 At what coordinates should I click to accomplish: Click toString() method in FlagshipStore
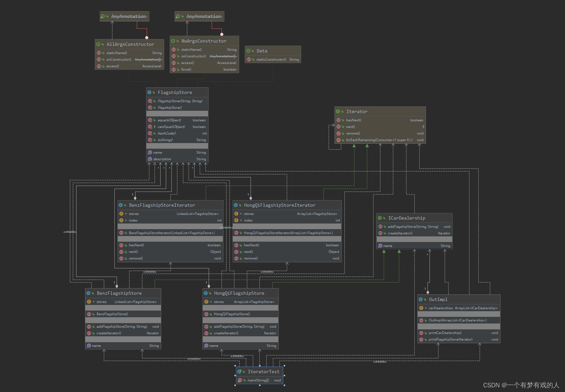point(177,140)
